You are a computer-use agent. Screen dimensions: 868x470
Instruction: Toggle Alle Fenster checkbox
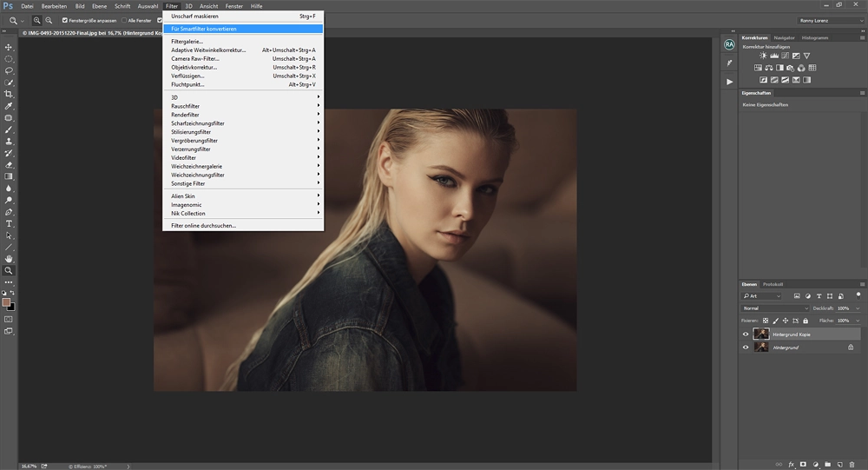point(124,21)
